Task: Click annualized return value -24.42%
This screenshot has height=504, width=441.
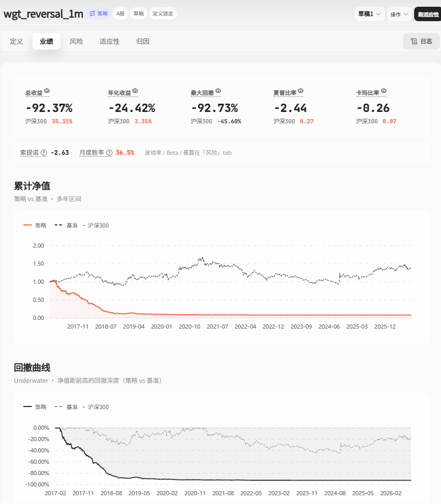Action: point(132,108)
